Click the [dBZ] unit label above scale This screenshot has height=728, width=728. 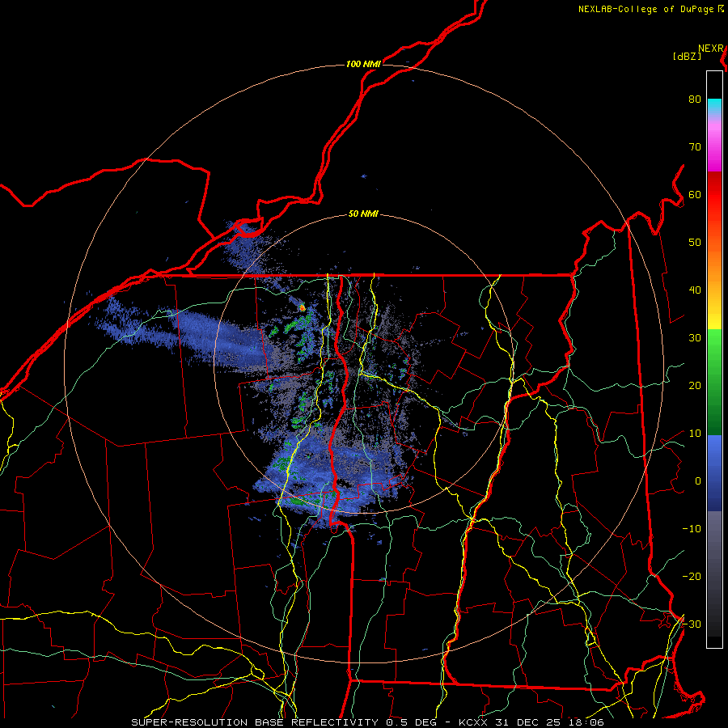(x=687, y=57)
